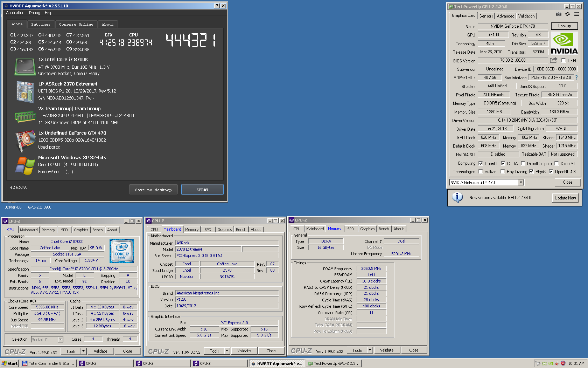The width and height of the screenshot is (588, 368).
Task: Expand Tools dropdown arrow in CPU-Z Memory window
Action: click(x=370, y=350)
